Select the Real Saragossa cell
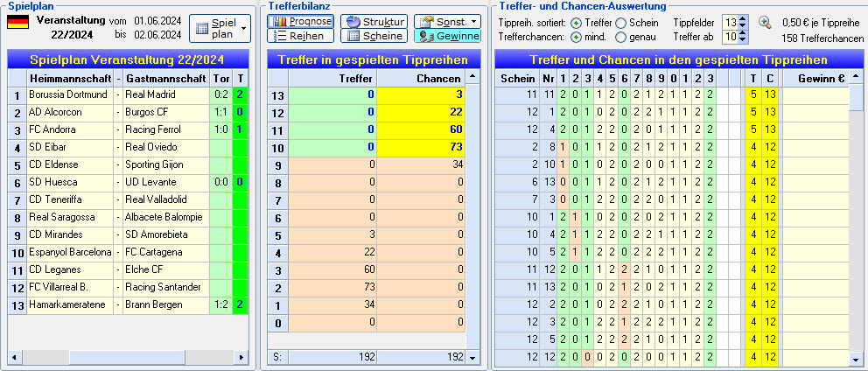The image size is (868, 371). (x=70, y=217)
